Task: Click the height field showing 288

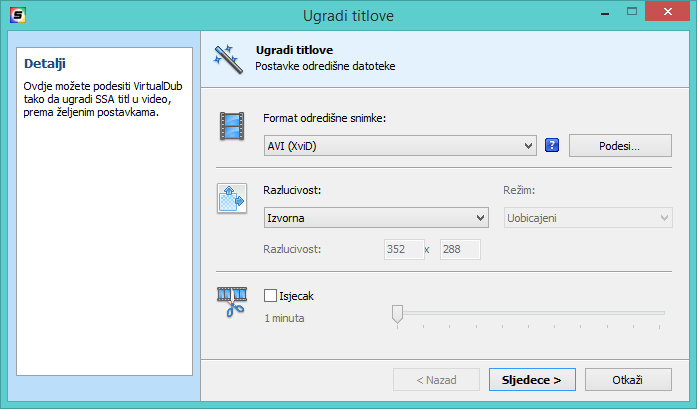Action: click(459, 250)
